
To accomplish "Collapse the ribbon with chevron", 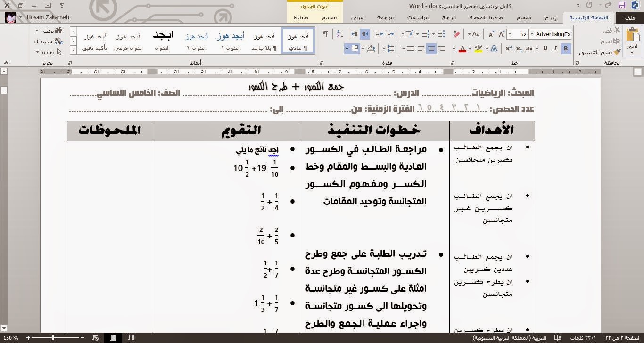I will point(6,63).
